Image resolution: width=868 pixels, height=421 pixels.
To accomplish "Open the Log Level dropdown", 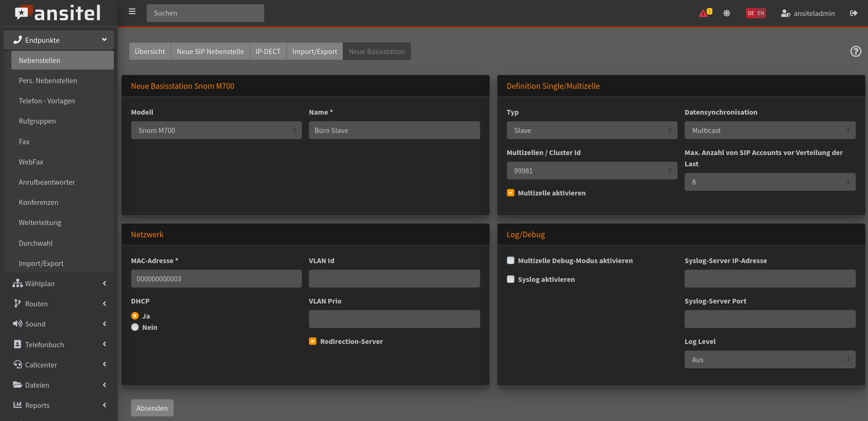I will click(769, 360).
